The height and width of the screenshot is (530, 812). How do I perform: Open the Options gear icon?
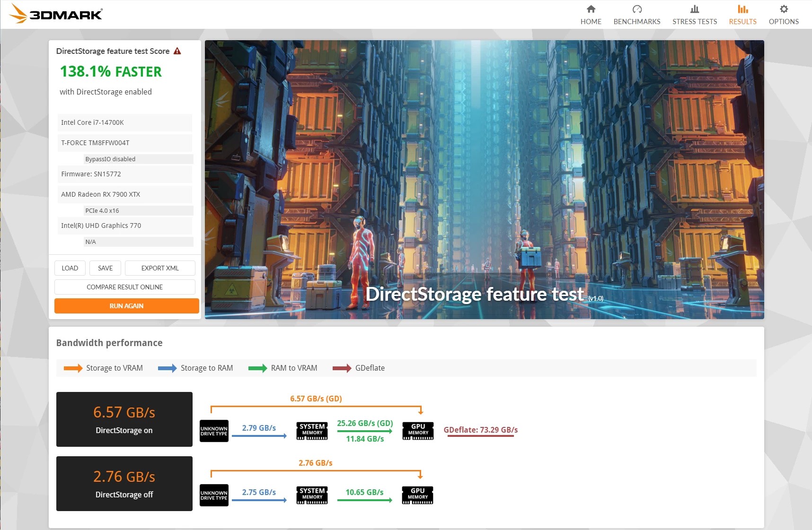point(784,9)
